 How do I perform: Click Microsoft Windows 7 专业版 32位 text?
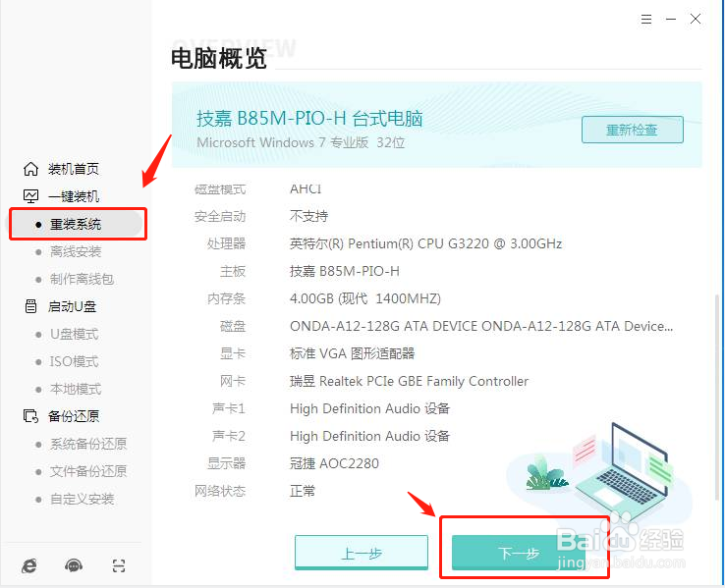coord(301,142)
